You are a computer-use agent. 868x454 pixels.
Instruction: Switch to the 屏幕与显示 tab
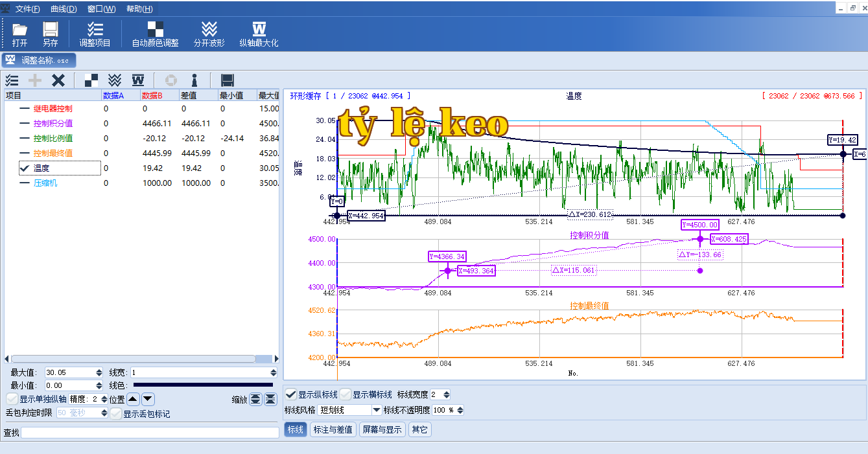pyautogui.click(x=382, y=429)
